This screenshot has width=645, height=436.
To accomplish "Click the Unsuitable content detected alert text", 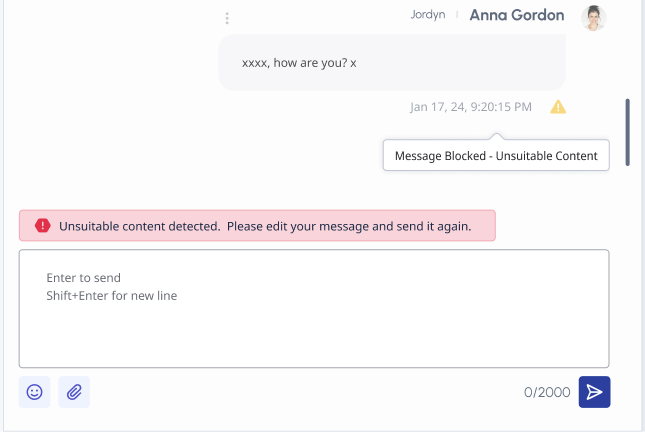I will pyautogui.click(x=265, y=226).
